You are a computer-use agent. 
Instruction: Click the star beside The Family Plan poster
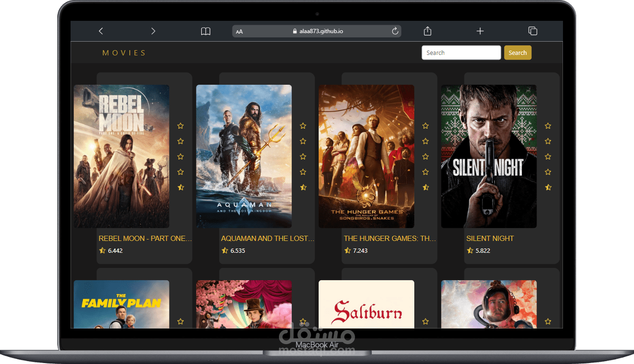(x=180, y=321)
